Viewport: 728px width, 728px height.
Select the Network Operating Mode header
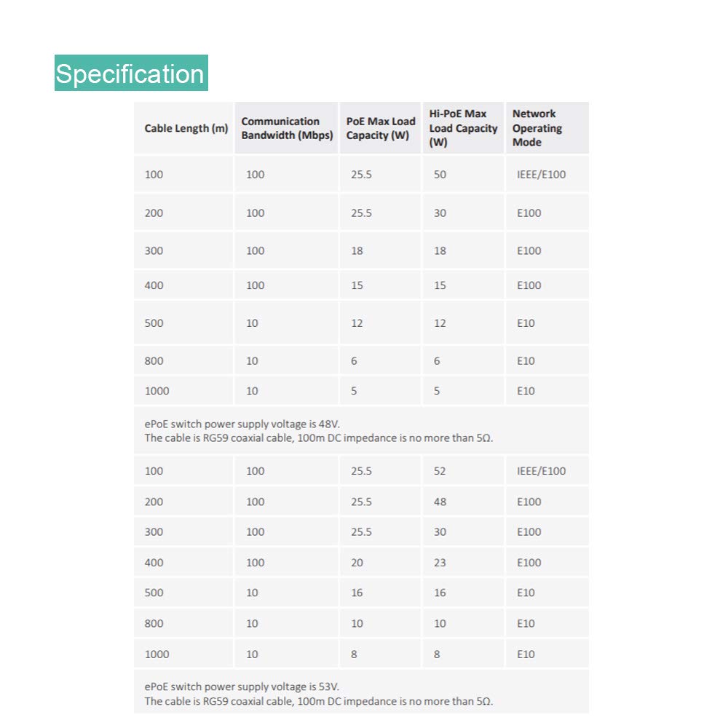[547, 127]
